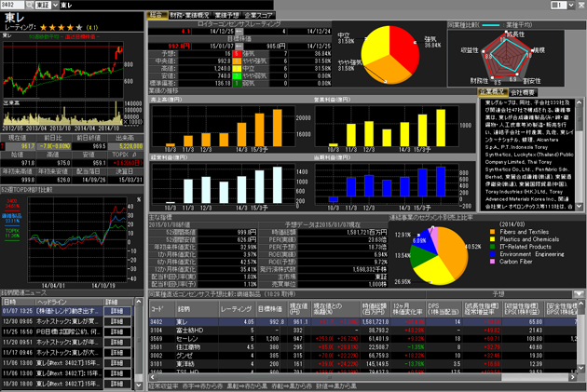Click the headline ホットストック on 12/30 09:05

point(69,321)
